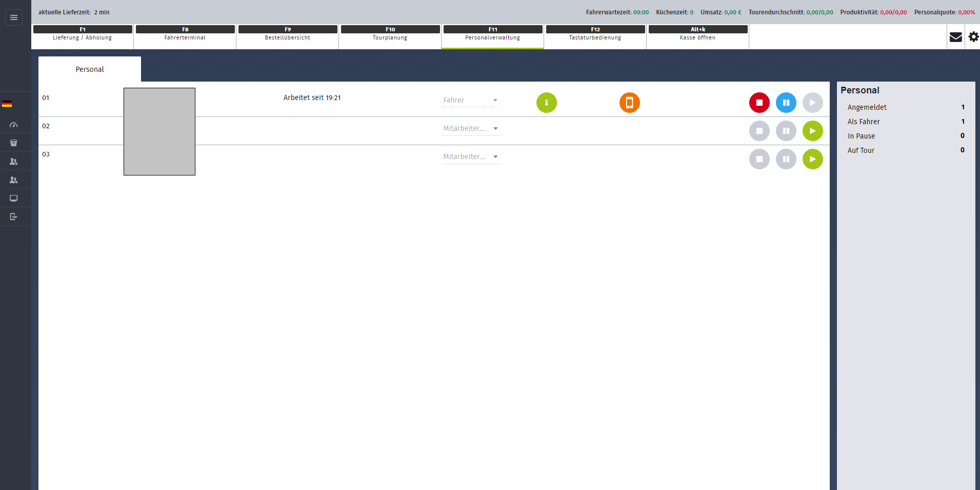Click the row number 03

[x=46, y=154]
